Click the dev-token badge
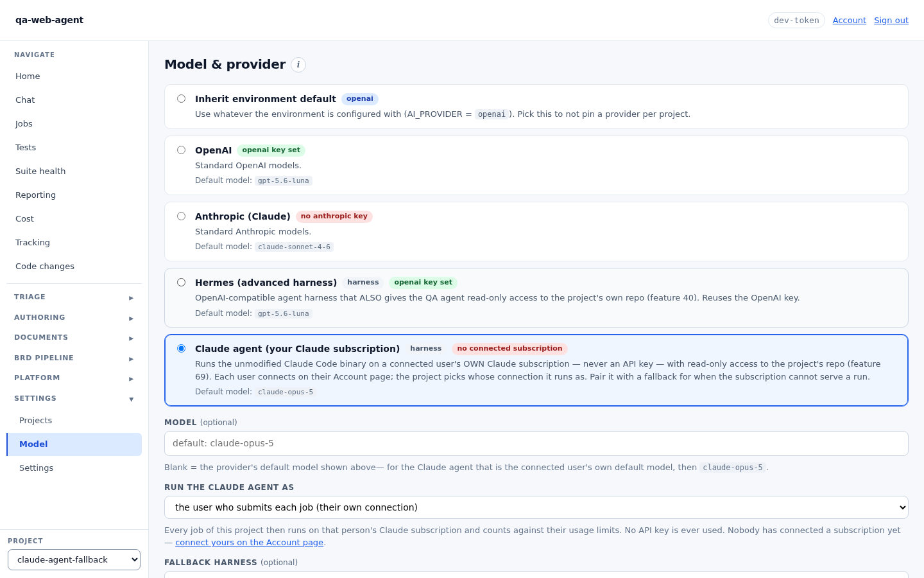The image size is (924, 578). point(796,21)
